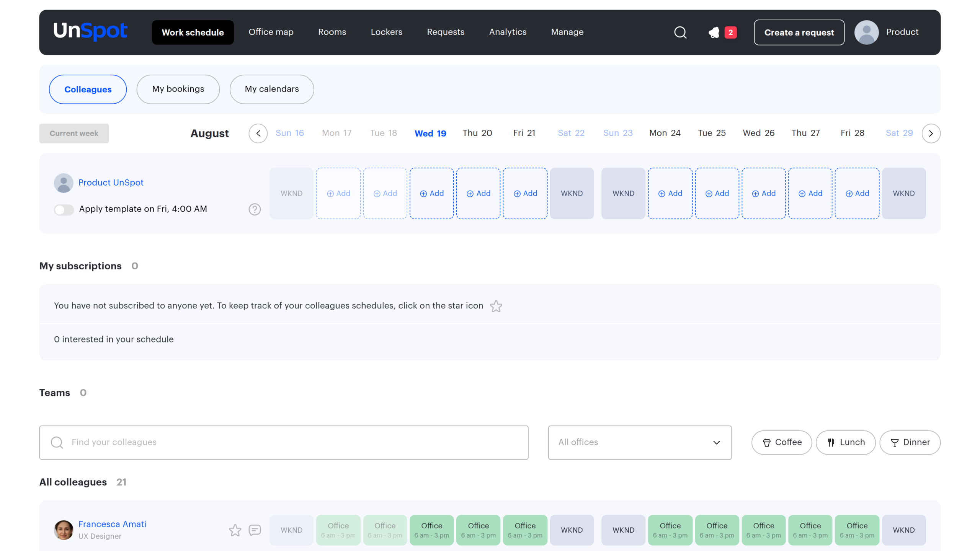Open chat icon for Francesca Amati
Viewport: 980px width, 551px height.
click(x=255, y=530)
